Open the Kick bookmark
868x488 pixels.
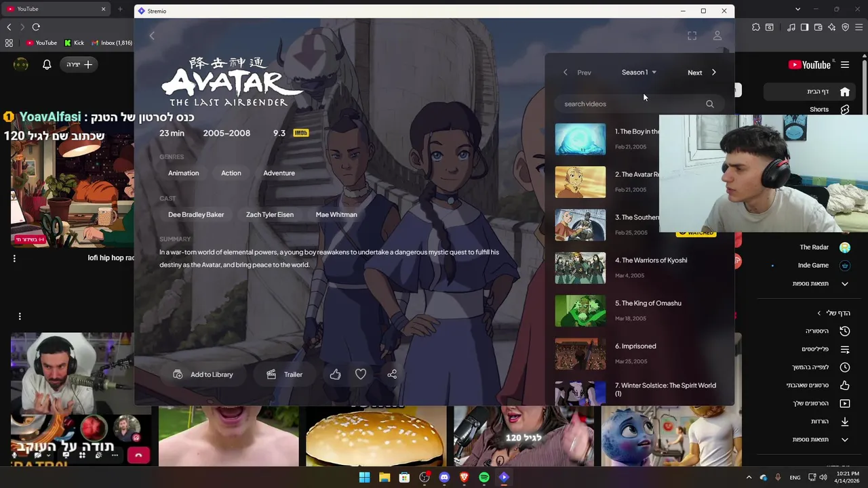pos(75,43)
